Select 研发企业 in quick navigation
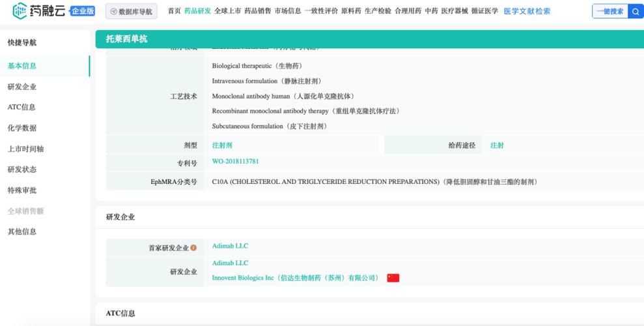 pyautogui.click(x=22, y=87)
